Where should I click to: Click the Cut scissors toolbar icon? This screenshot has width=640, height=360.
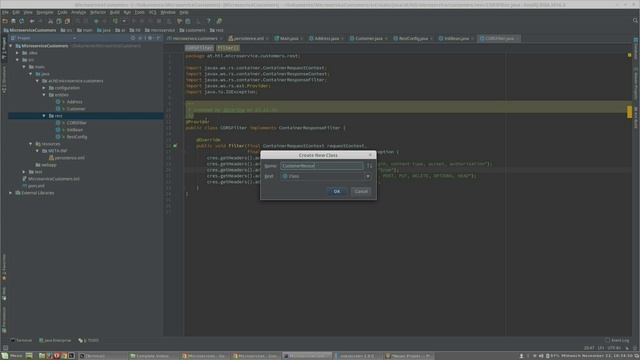[50, 21]
